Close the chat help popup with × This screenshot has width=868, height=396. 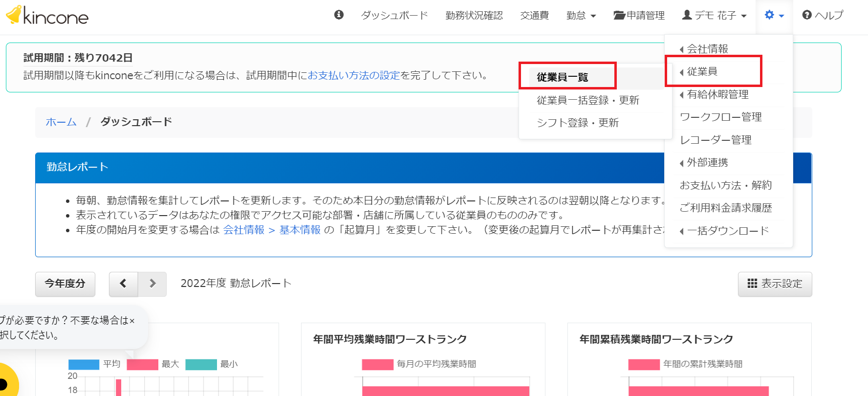(x=131, y=321)
